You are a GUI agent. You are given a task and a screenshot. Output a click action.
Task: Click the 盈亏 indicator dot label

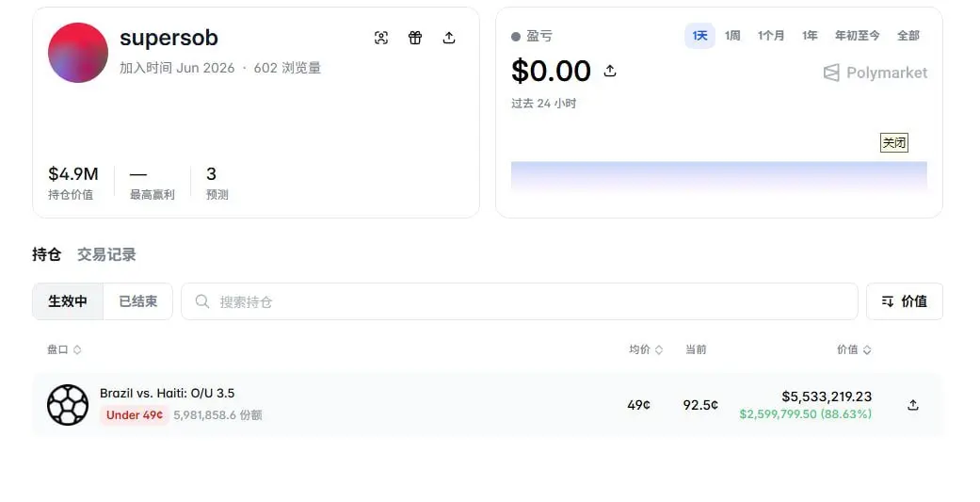pos(532,36)
